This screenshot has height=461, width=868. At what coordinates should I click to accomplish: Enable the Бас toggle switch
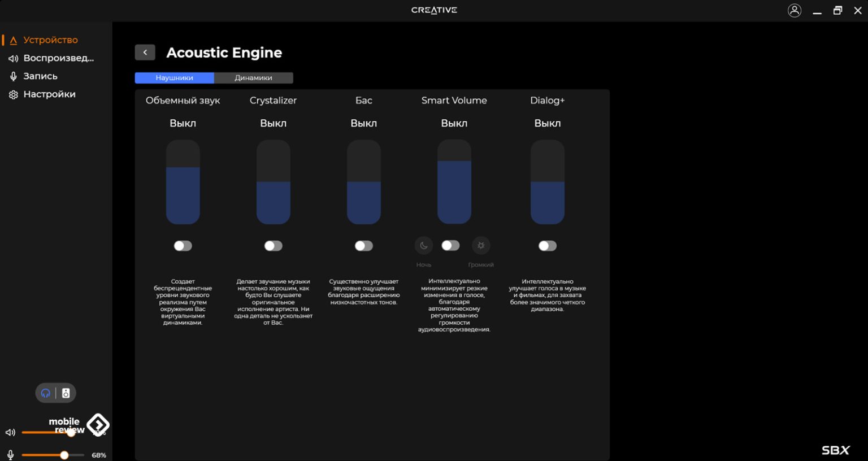click(363, 246)
